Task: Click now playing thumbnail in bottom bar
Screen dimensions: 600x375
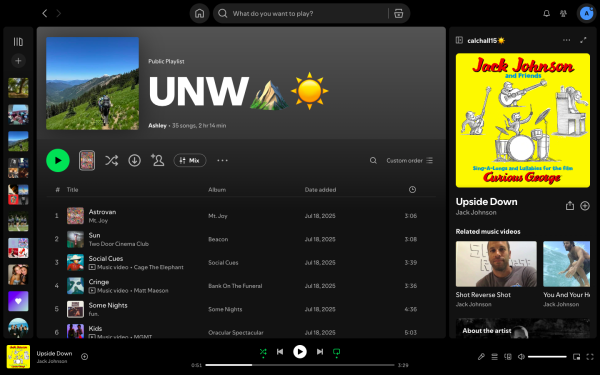Action: (x=18, y=357)
